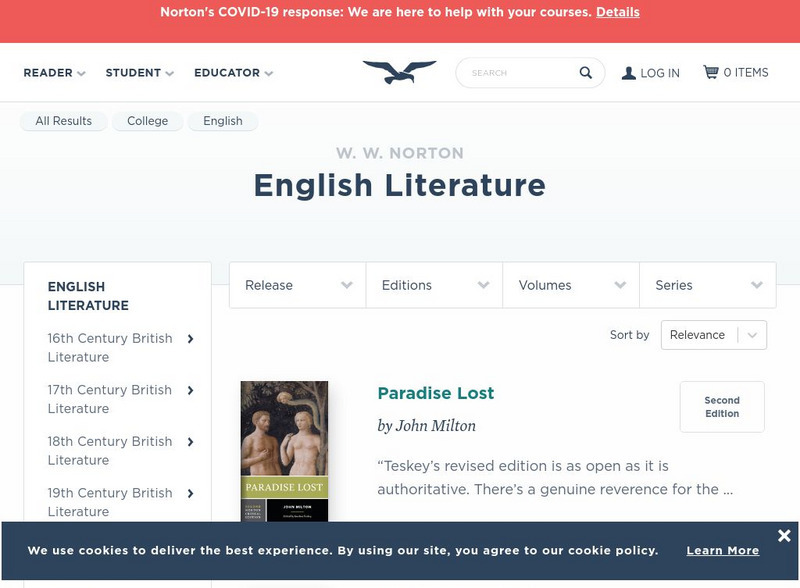Image resolution: width=800 pixels, height=588 pixels.
Task: Expand 16th Century British Literature arrow
Action: (190, 339)
